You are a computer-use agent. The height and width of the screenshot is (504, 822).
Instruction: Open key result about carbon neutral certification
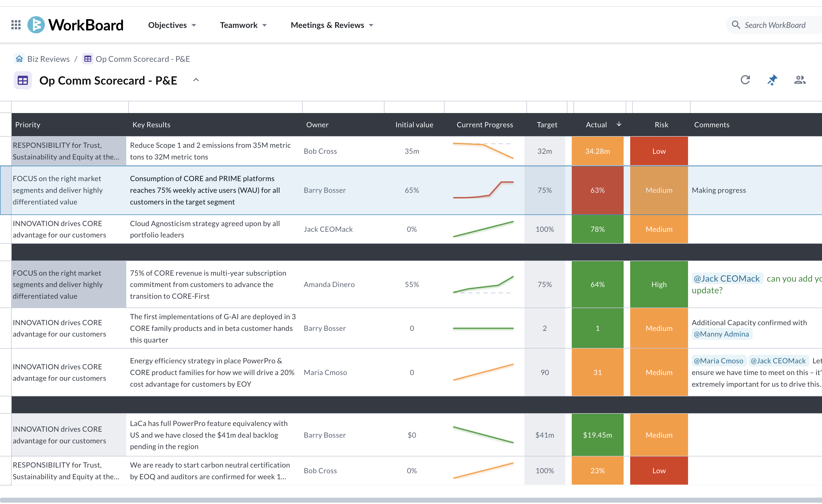click(x=210, y=470)
